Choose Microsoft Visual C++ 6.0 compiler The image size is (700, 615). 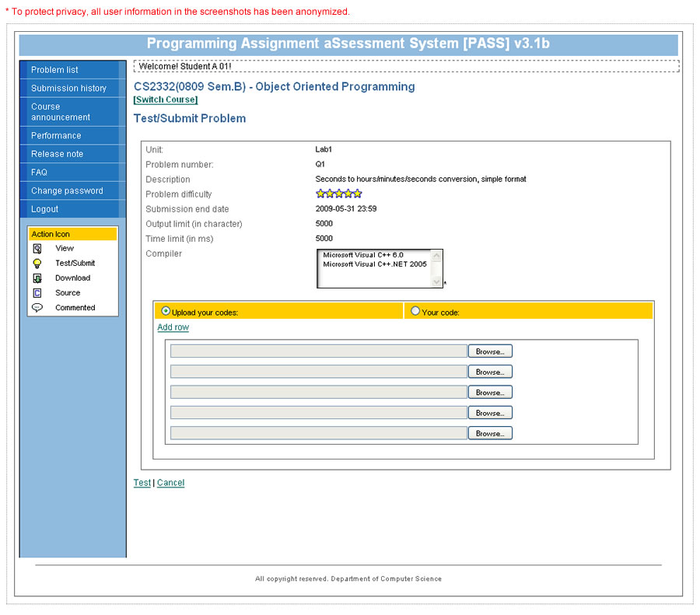(x=363, y=255)
